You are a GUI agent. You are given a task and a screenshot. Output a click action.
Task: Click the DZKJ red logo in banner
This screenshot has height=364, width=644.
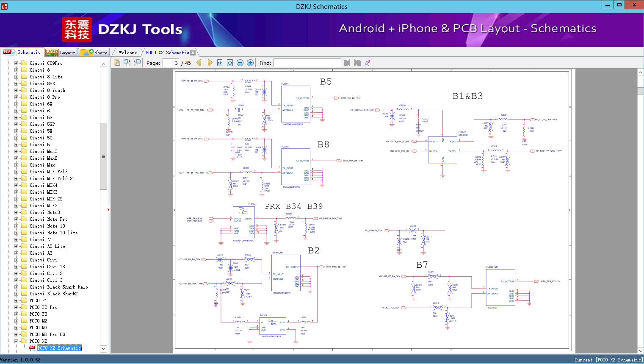pyautogui.click(x=77, y=30)
